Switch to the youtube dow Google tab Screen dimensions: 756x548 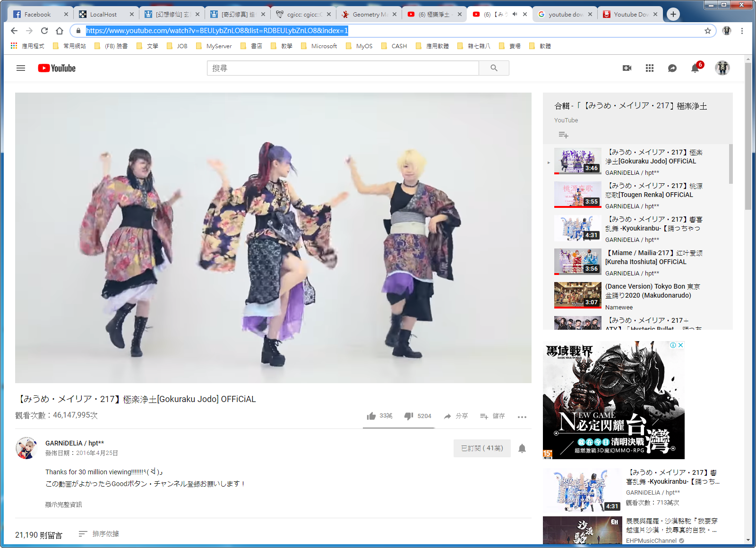tap(561, 14)
